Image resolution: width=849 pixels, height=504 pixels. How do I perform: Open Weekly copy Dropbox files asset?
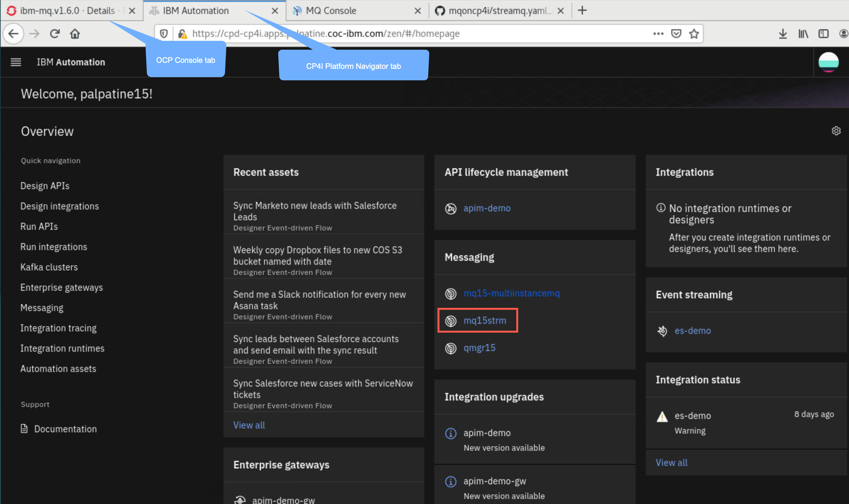(x=324, y=256)
